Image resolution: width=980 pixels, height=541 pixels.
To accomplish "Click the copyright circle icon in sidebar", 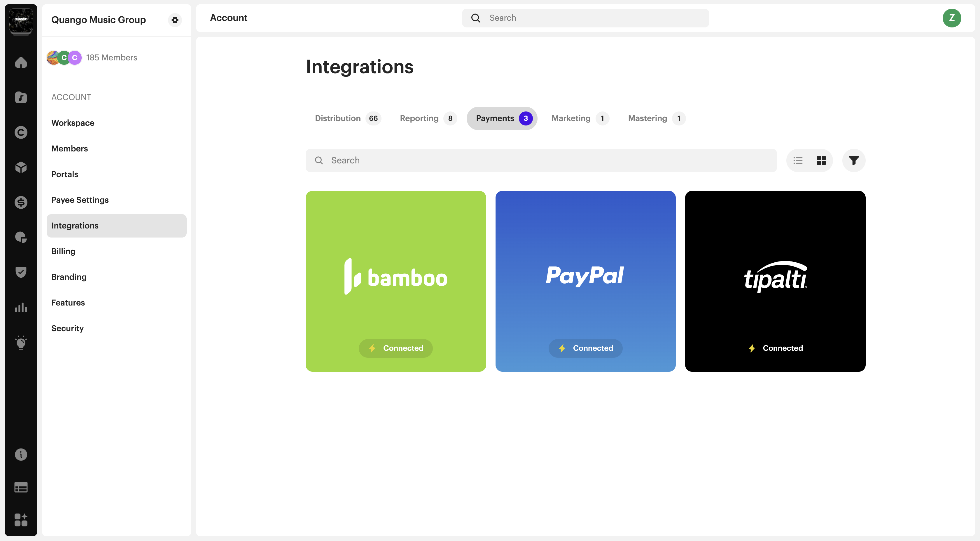I will (x=21, y=132).
